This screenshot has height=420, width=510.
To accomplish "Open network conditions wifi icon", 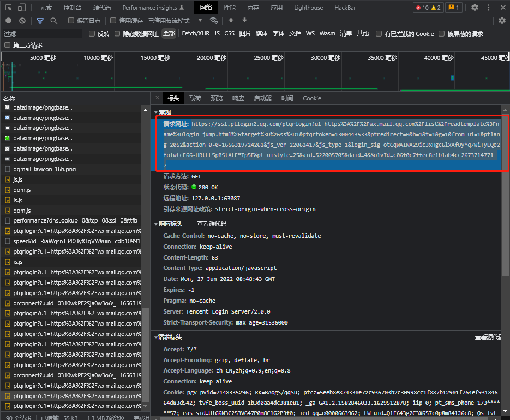I will (213, 21).
